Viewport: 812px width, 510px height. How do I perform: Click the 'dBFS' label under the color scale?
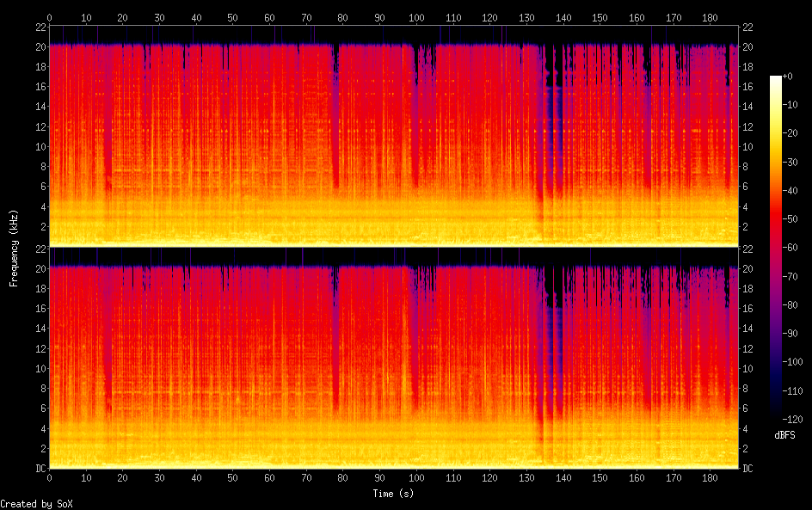point(784,435)
